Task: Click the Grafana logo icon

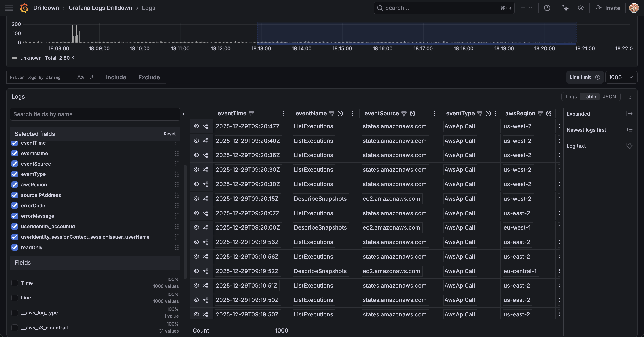Action: pyautogui.click(x=24, y=8)
